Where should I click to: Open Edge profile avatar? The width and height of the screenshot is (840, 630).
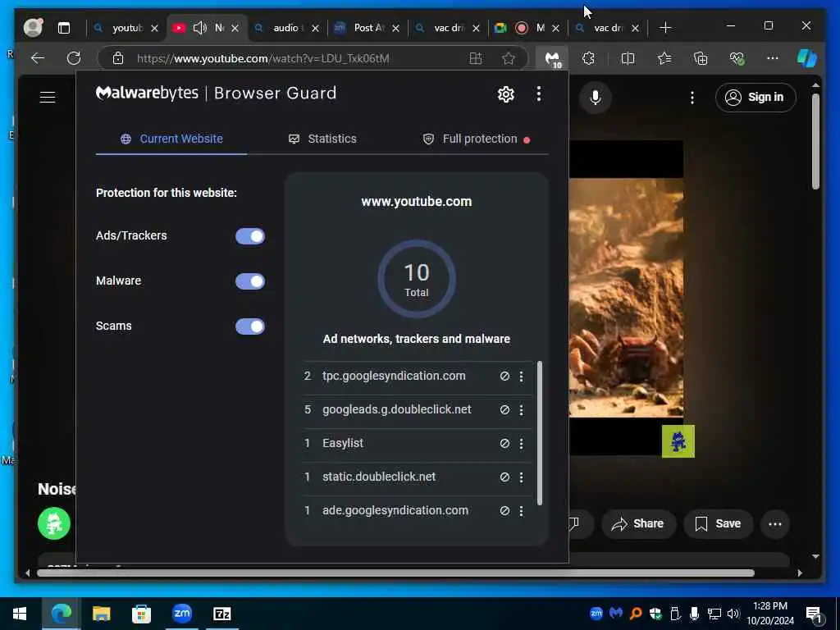click(33, 27)
